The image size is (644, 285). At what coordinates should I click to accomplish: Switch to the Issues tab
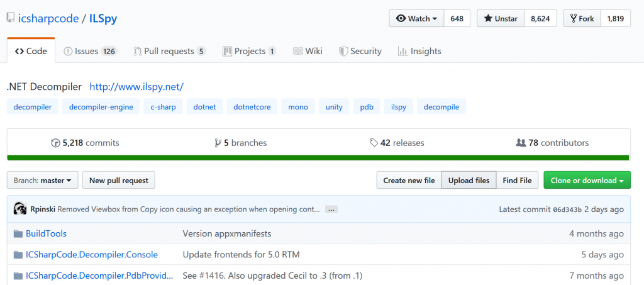pos(91,52)
